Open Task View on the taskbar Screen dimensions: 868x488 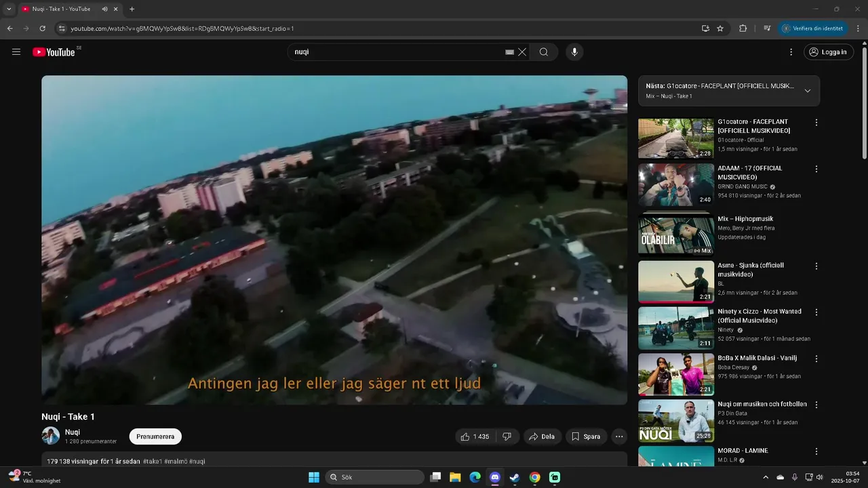pos(436,477)
